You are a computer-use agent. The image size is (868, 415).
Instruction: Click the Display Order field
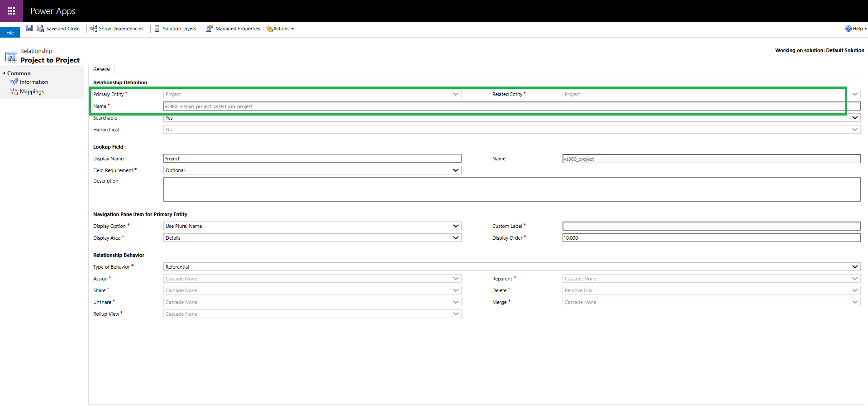tap(711, 238)
